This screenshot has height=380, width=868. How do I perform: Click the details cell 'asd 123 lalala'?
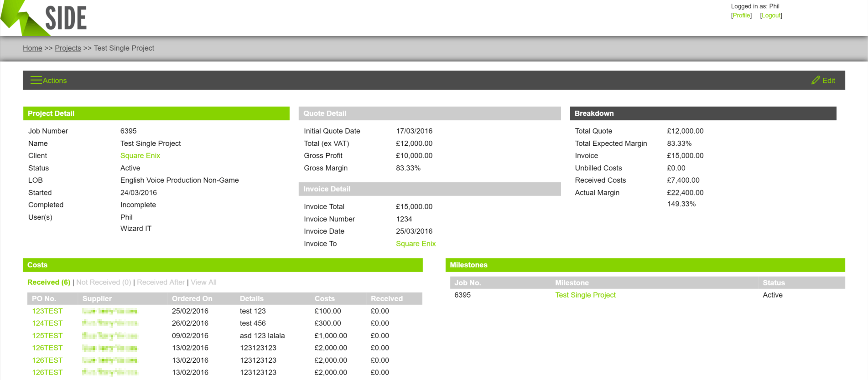262,336
